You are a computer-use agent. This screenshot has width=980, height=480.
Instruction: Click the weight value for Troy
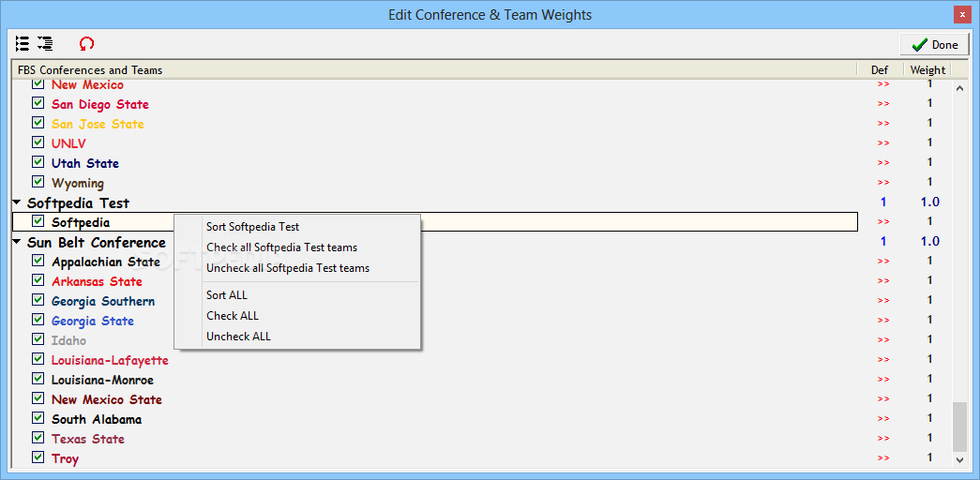[929, 457]
